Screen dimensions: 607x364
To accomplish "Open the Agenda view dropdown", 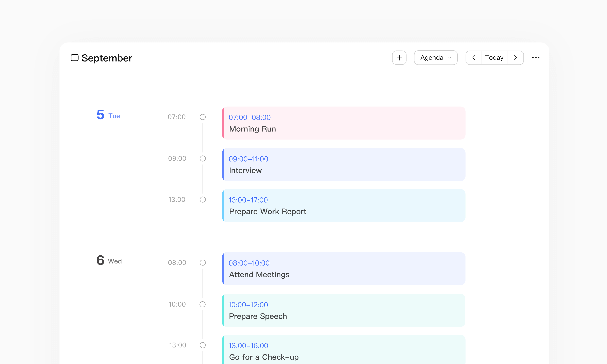I will [435, 58].
